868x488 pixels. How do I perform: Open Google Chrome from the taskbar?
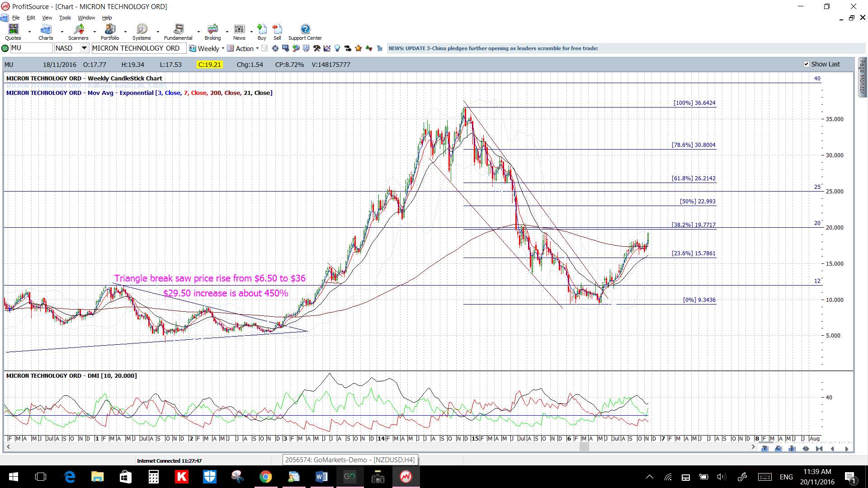pos(266,477)
